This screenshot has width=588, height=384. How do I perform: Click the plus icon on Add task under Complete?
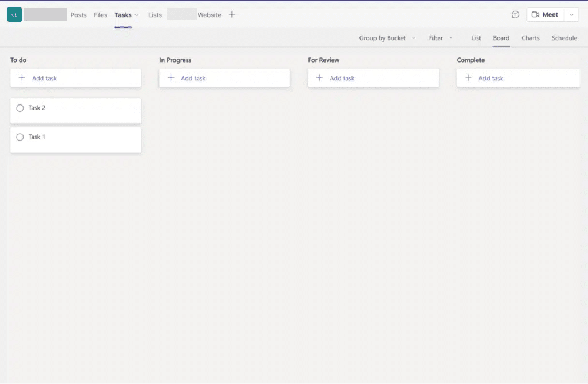tap(468, 77)
